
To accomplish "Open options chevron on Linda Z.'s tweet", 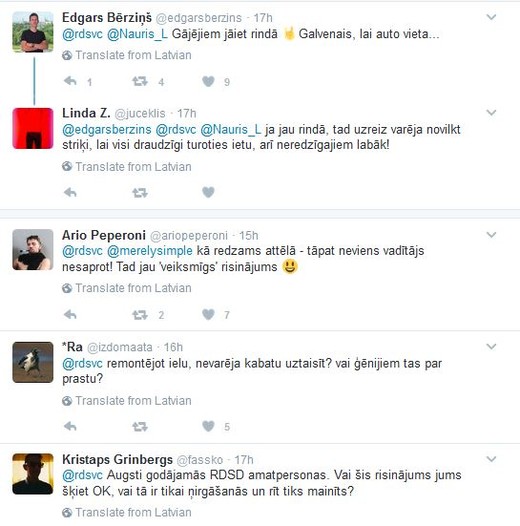I will coord(491,112).
